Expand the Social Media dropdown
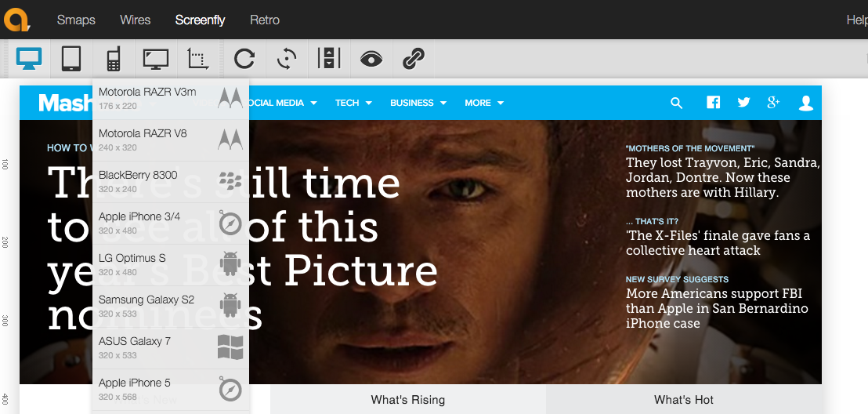 pyautogui.click(x=283, y=103)
